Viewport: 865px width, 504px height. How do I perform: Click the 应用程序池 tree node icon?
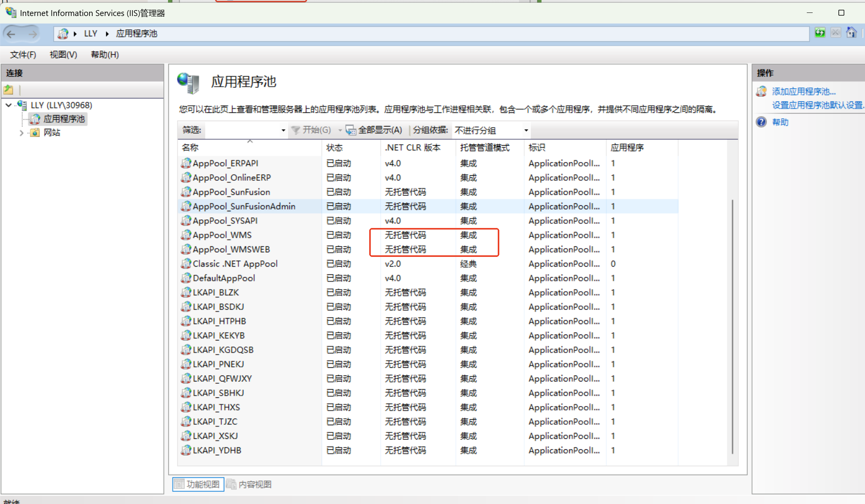click(x=36, y=119)
